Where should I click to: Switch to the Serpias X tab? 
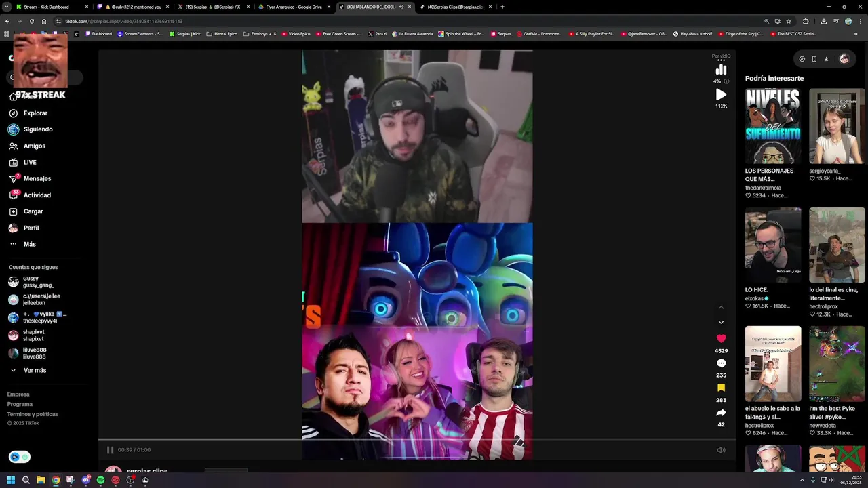click(x=212, y=7)
